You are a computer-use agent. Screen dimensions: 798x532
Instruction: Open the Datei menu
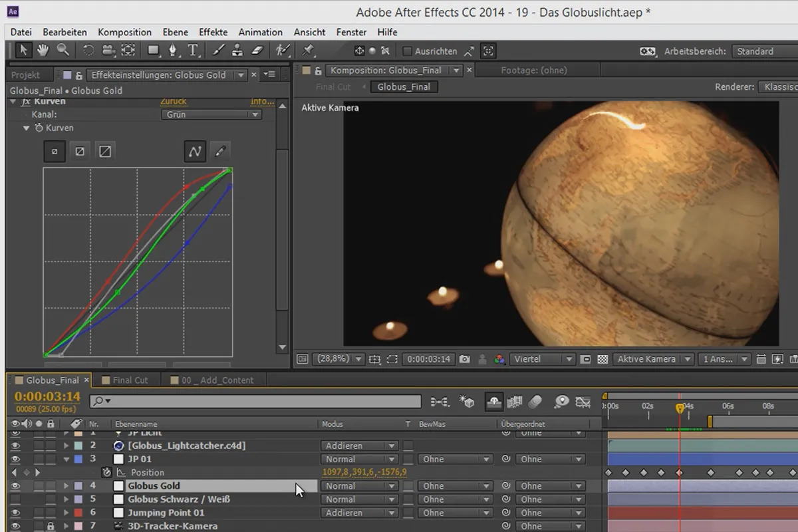tap(21, 32)
